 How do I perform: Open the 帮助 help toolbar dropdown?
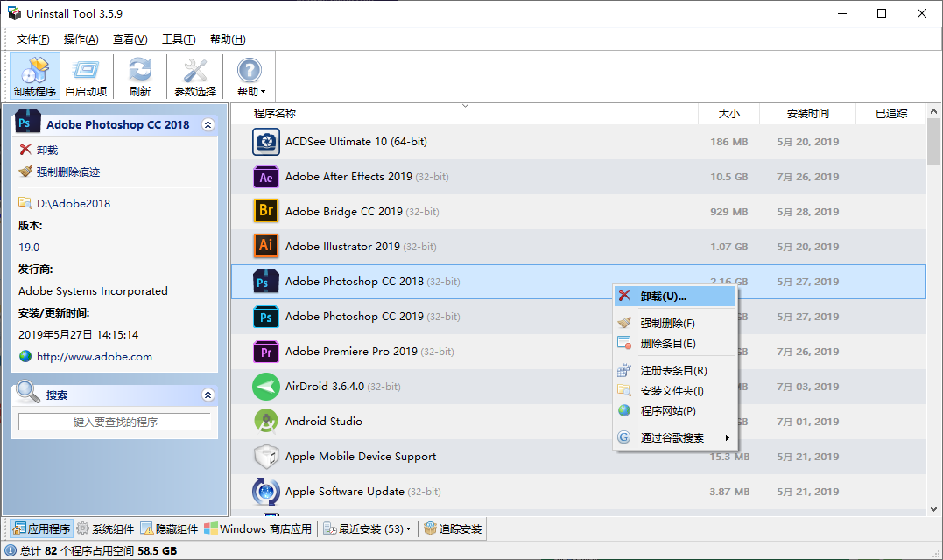coord(250,76)
